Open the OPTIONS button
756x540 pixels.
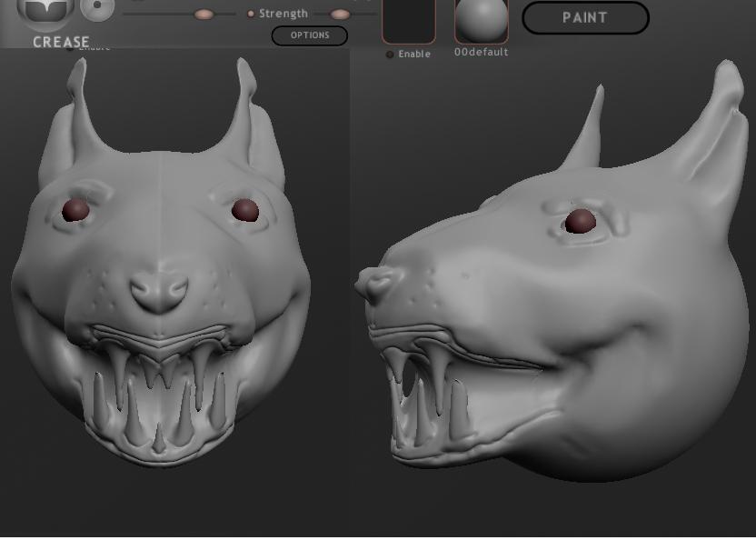[309, 35]
